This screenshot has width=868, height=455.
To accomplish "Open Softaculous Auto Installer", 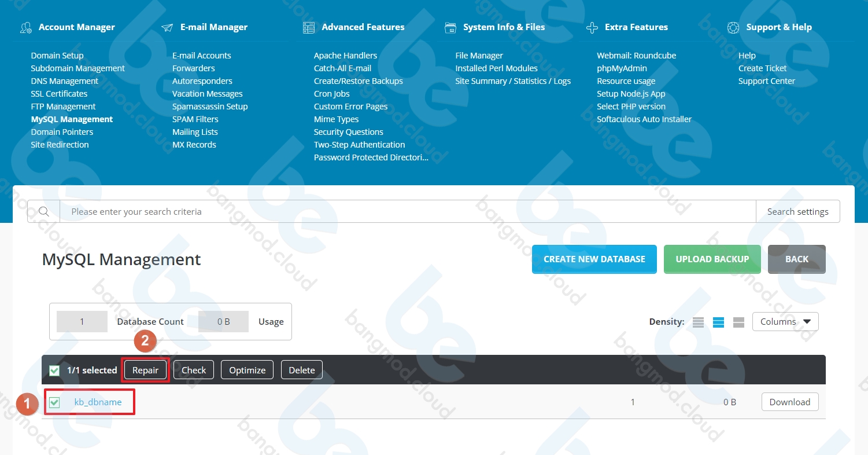I will tap(645, 119).
